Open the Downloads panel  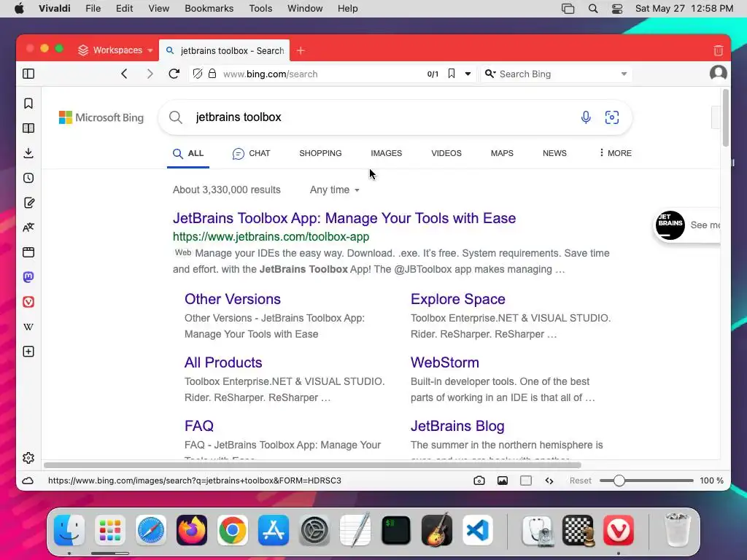pyautogui.click(x=28, y=153)
